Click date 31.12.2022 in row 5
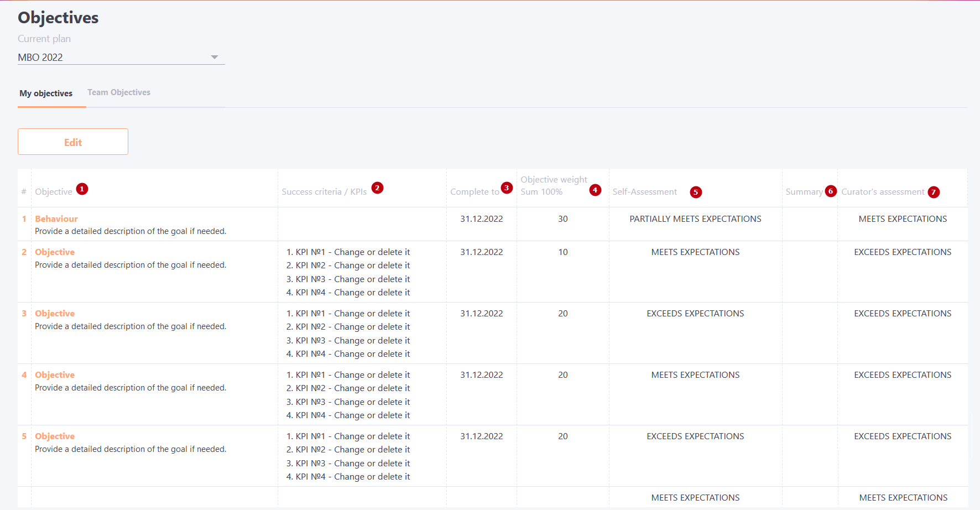980x510 pixels. click(482, 436)
